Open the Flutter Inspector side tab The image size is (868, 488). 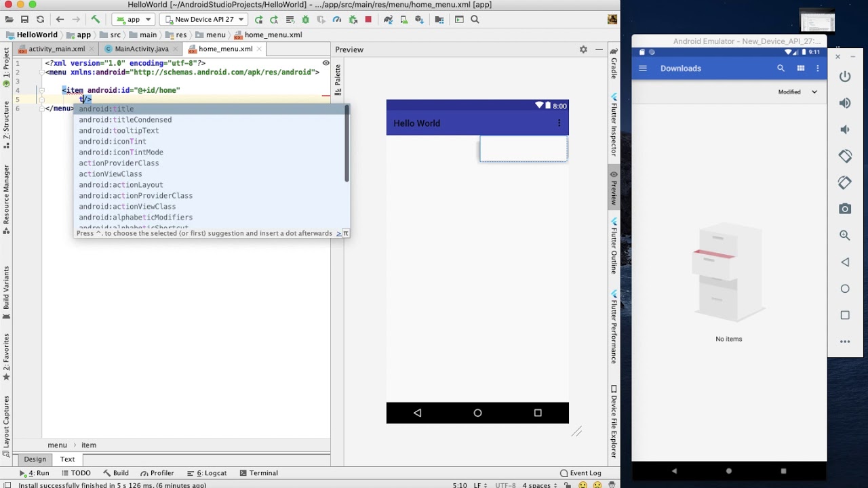pyautogui.click(x=614, y=125)
